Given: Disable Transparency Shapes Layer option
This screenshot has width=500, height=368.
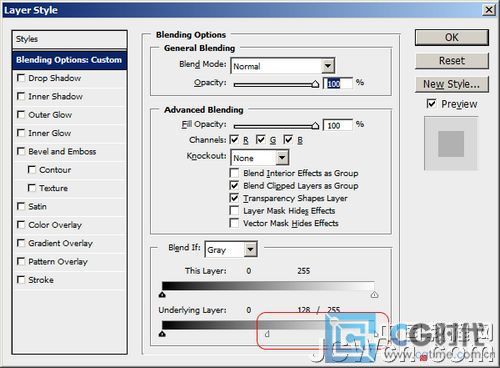Looking at the screenshot, I should coord(234,198).
